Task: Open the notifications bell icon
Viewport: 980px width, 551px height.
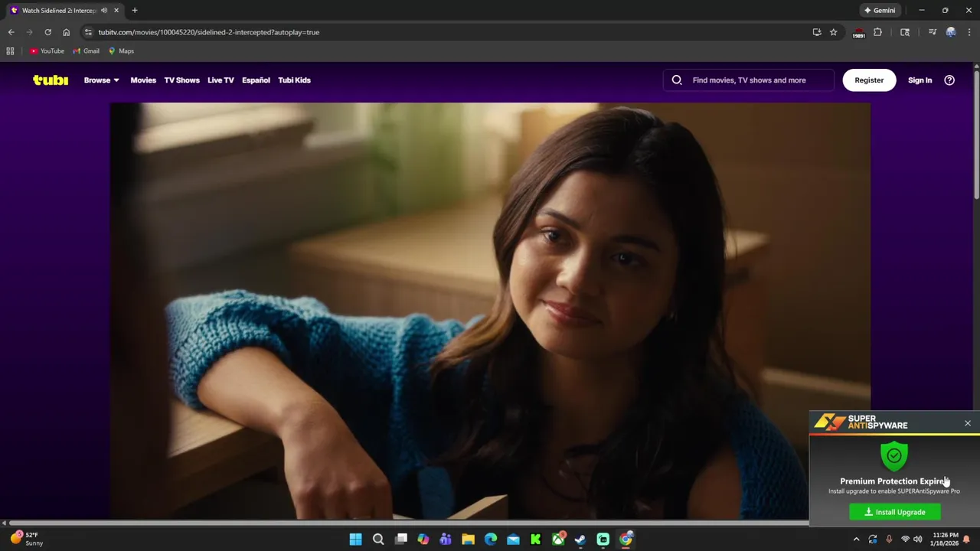Action: click(x=967, y=540)
